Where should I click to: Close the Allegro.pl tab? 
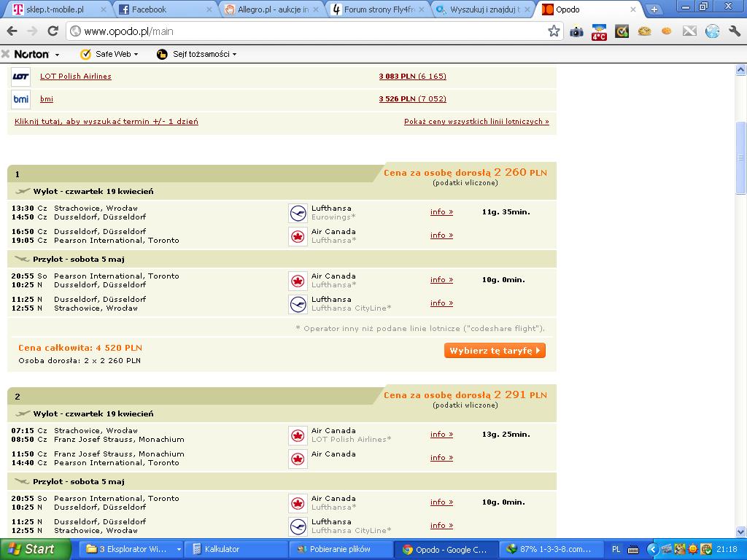[x=315, y=9]
